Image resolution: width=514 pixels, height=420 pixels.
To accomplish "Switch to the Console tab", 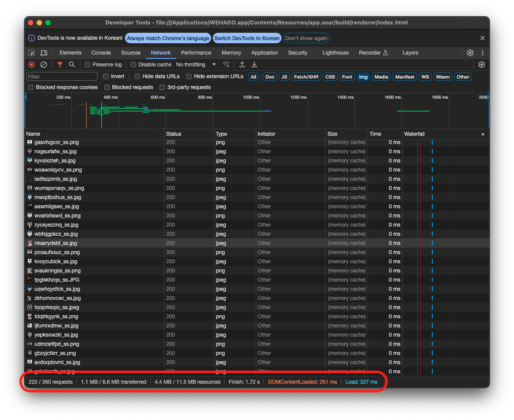I will pos(101,53).
